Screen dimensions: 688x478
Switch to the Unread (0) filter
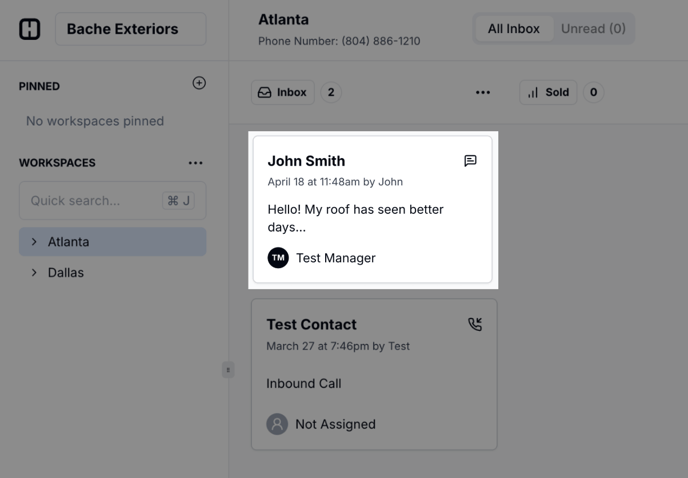click(x=593, y=29)
